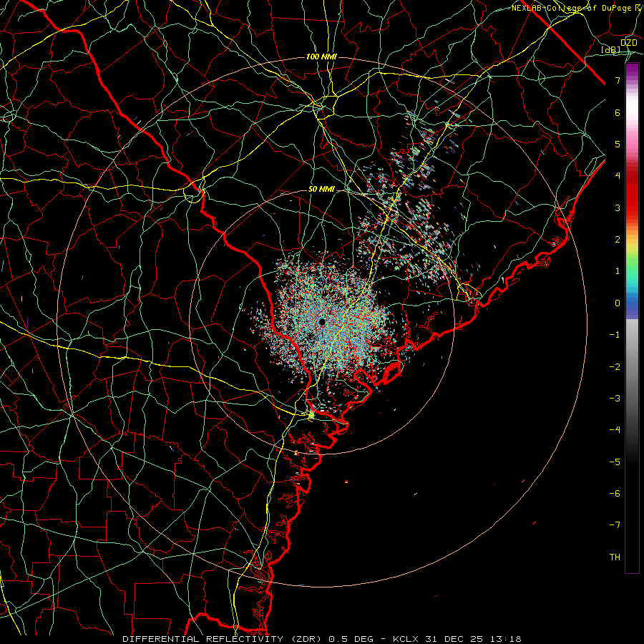Click the 4 value on the color scale
The width and height of the screenshot is (644, 644).
[618, 176]
